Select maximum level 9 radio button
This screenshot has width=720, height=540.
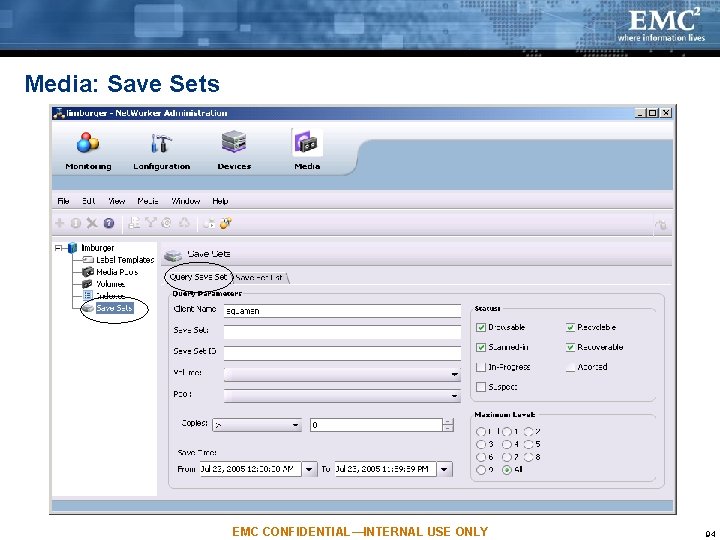pyautogui.click(x=481, y=470)
